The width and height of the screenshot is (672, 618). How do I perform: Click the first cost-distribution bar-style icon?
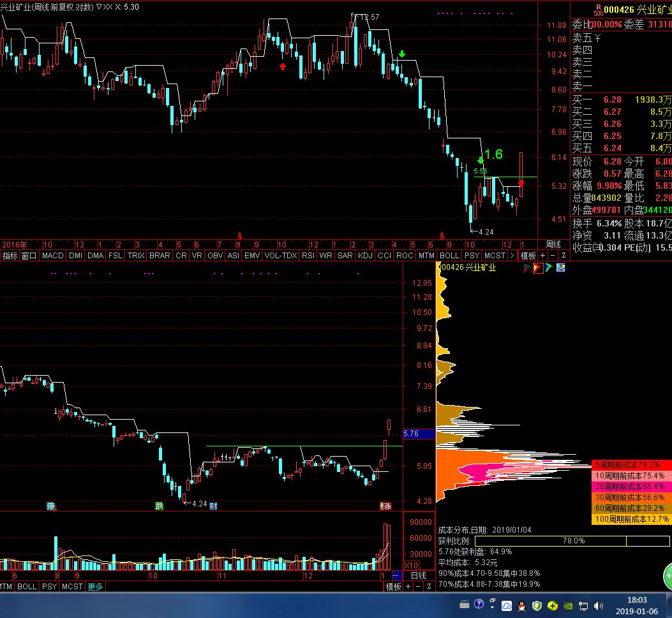point(527,268)
